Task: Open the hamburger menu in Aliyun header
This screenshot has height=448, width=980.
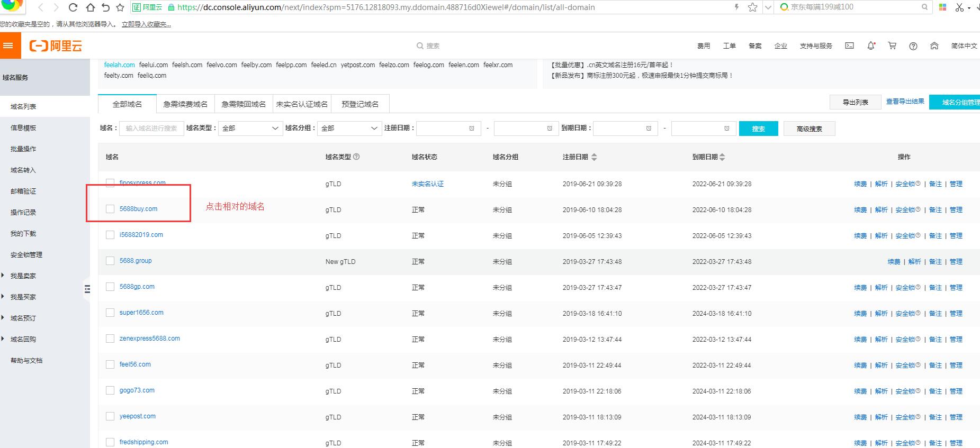Action: [x=8, y=45]
